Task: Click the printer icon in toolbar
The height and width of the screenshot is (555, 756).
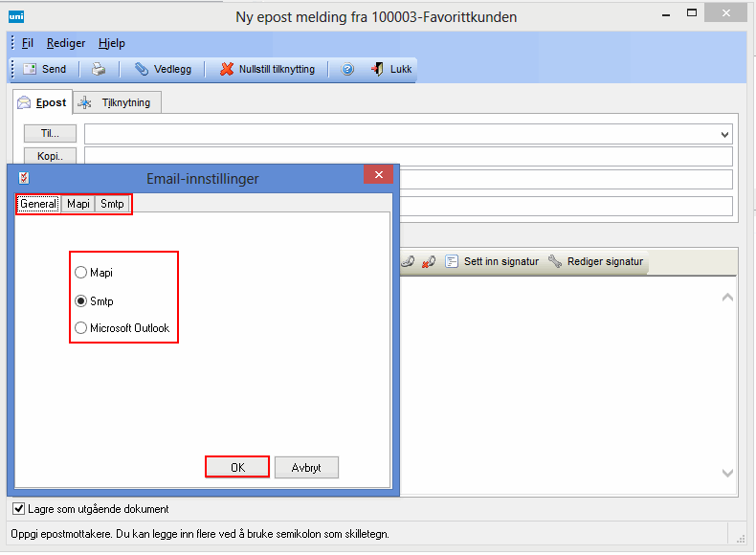Action: (x=99, y=69)
